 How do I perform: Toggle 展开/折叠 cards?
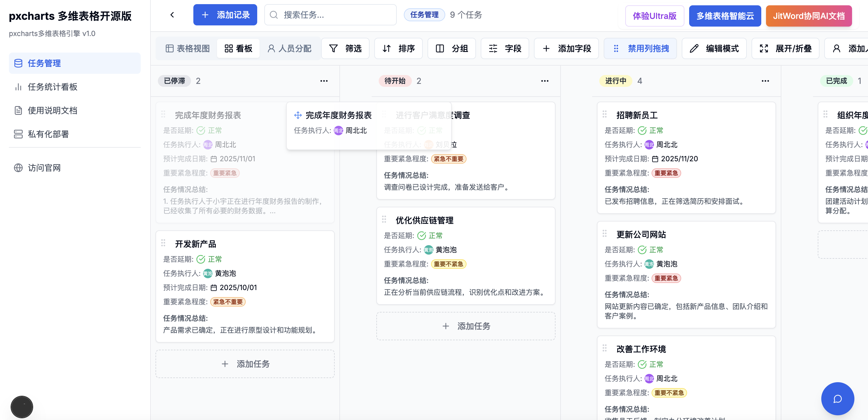(x=785, y=48)
